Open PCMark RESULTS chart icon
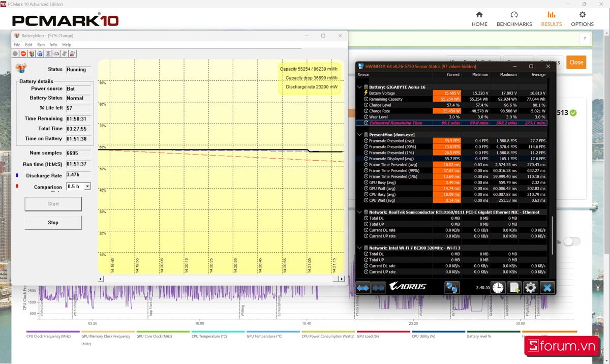 (551, 15)
